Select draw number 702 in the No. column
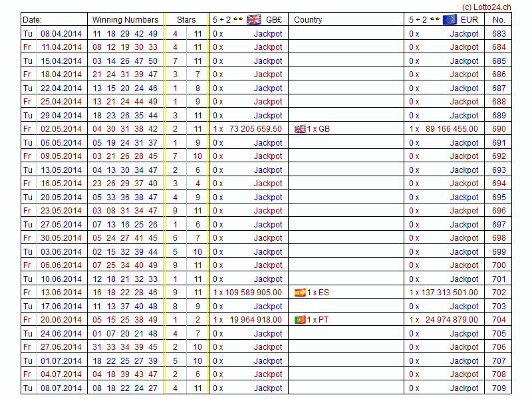Viewport: 532px width, 399px height. click(x=499, y=293)
